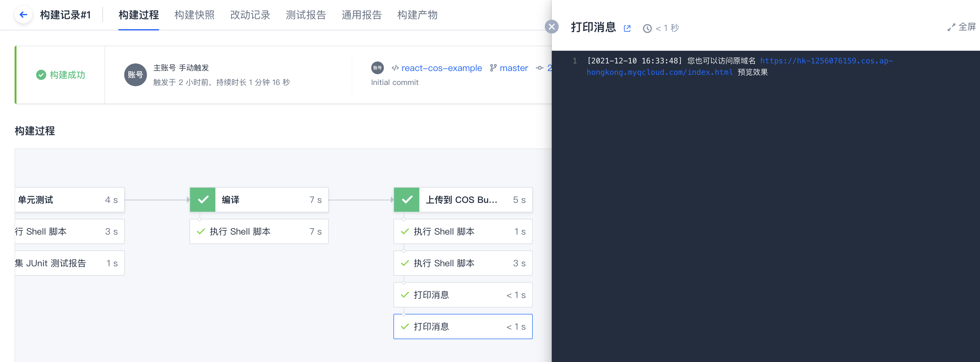The image size is (980, 362).
Task: Click the Initial commit message text
Action: pyautogui.click(x=395, y=82)
